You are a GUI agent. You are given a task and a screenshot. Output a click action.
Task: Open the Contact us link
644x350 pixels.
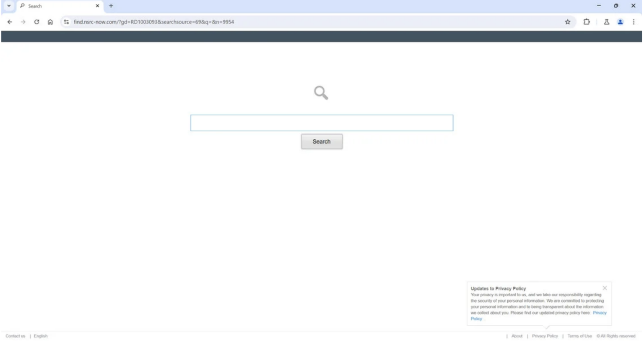[16, 336]
